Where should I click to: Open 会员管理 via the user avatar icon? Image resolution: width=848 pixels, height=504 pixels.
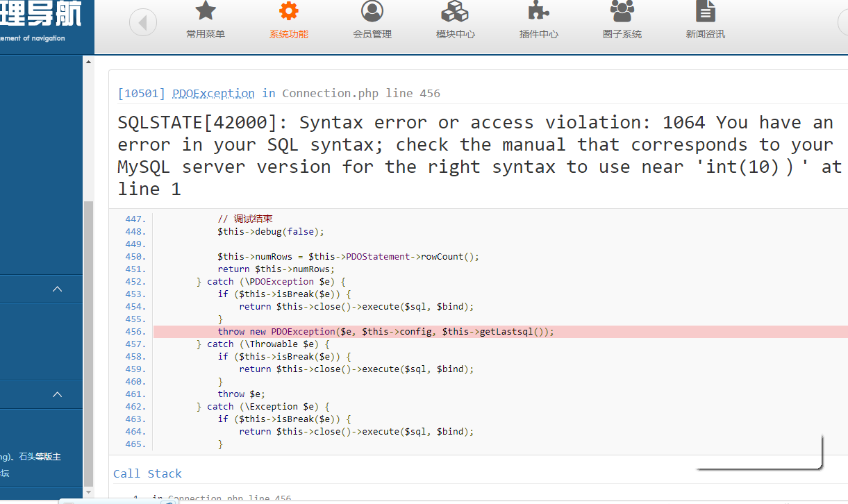click(x=372, y=11)
